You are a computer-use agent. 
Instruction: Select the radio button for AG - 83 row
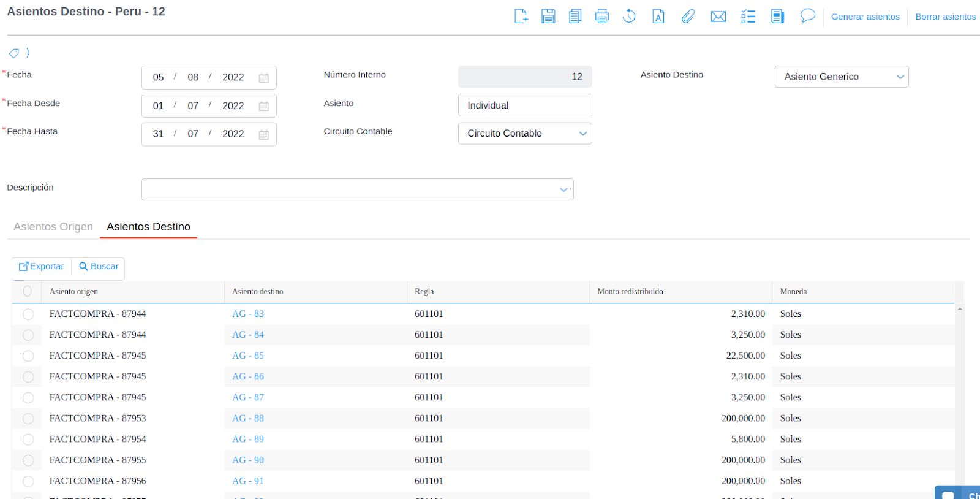[28, 314]
